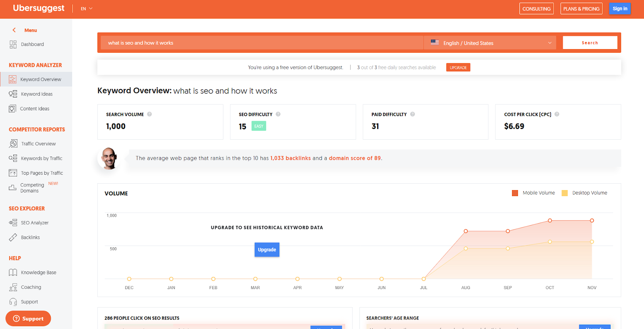Screen dimensions: 644x329
Task: Click the Top Pages by Traffic icon
Action: point(13,173)
